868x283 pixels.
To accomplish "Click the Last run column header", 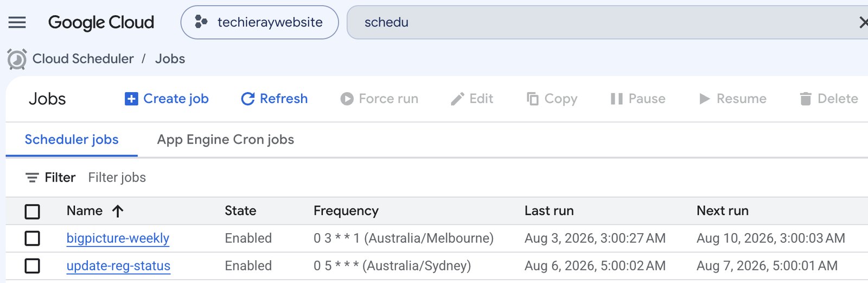I will 549,211.
